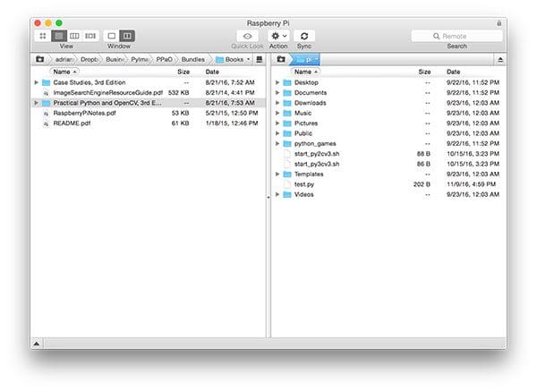This screenshot has height=392, width=537.
Task: Expand Case Studies, 3rd Edition folder
Action: pyautogui.click(x=37, y=82)
